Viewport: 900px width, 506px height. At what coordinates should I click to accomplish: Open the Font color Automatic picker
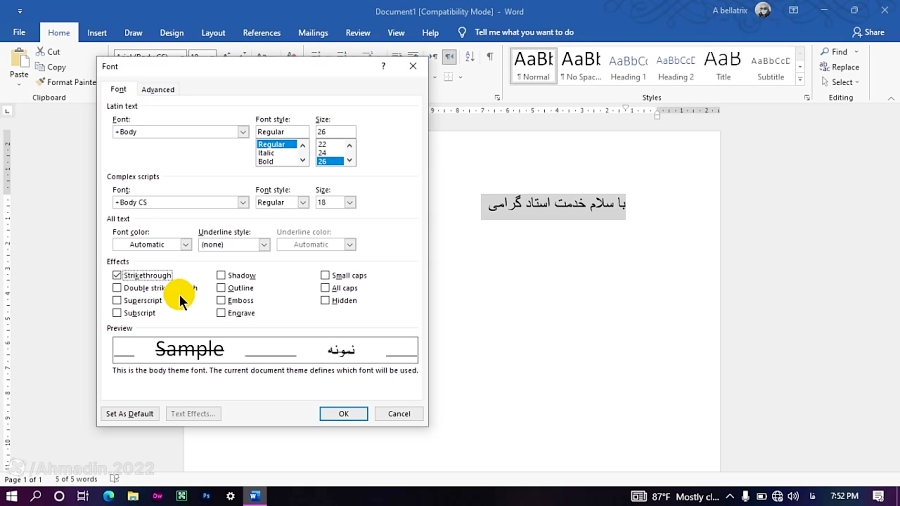tap(185, 245)
